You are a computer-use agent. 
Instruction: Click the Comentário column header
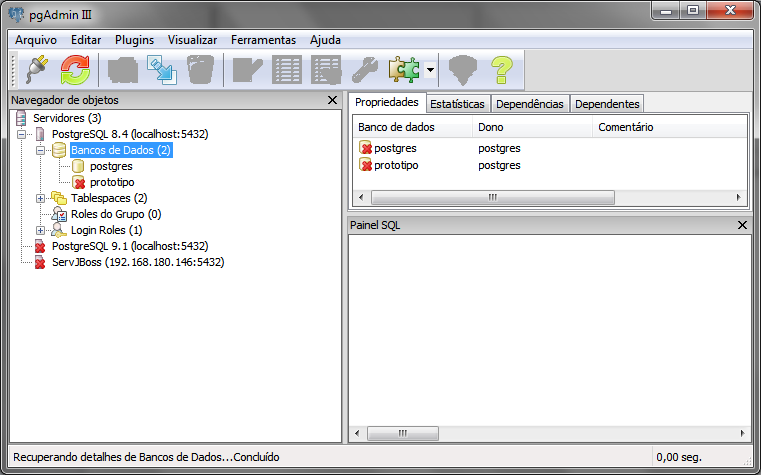[x=670, y=127]
